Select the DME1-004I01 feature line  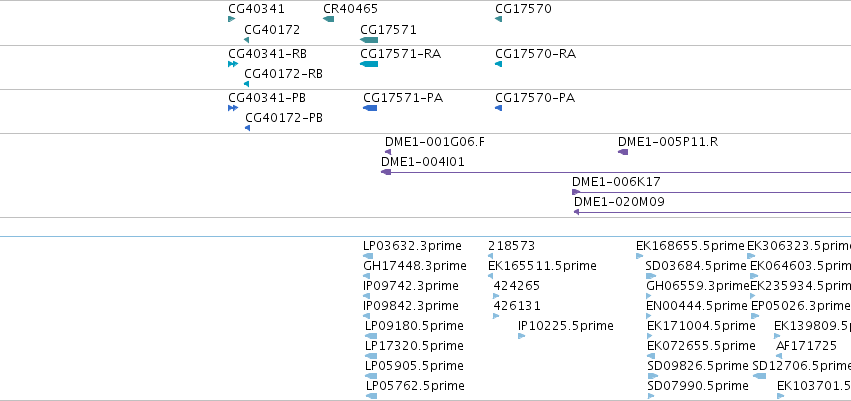(x=616, y=172)
